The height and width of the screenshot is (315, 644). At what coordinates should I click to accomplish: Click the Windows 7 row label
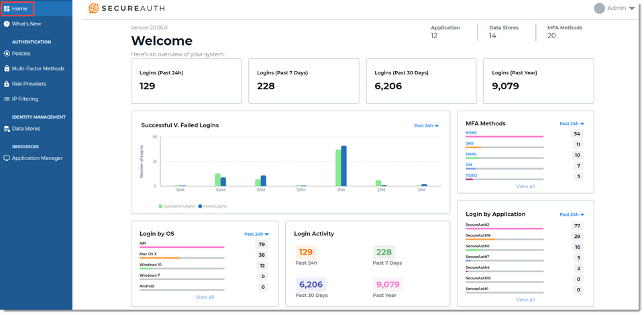[150, 275]
